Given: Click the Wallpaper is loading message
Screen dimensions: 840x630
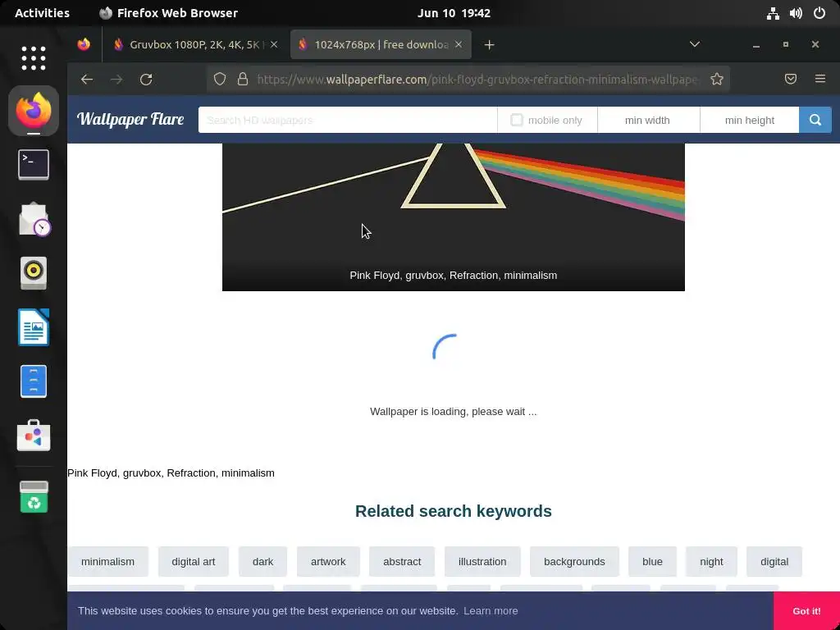Looking at the screenshot, I should click(453, 412).
